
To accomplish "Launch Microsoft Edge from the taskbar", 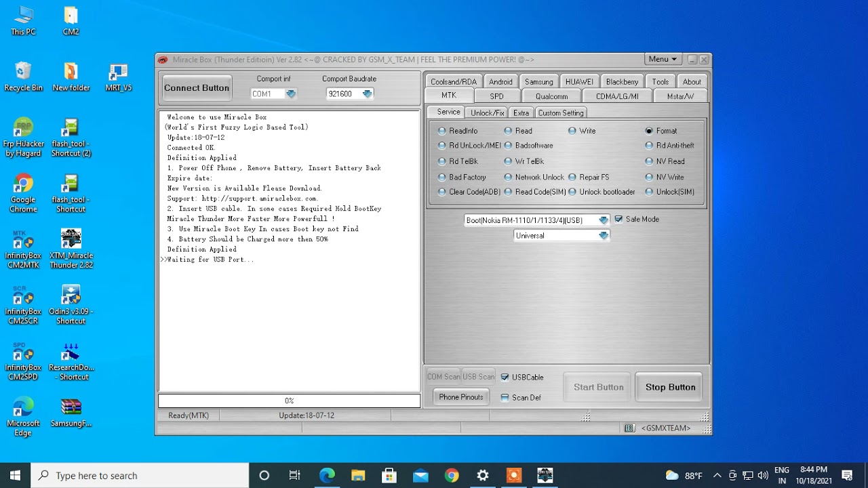I will tap(327, 475).
